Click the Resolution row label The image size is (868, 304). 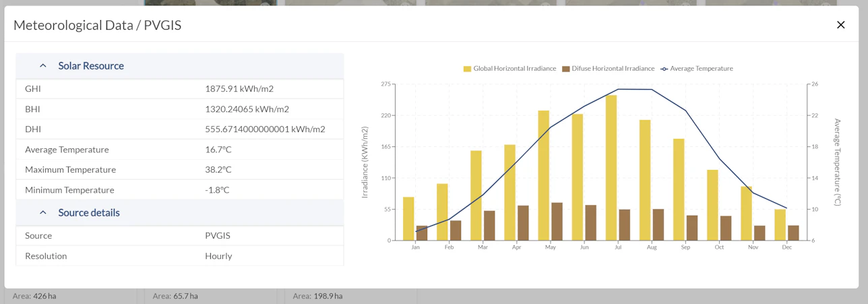click(46, 256)
